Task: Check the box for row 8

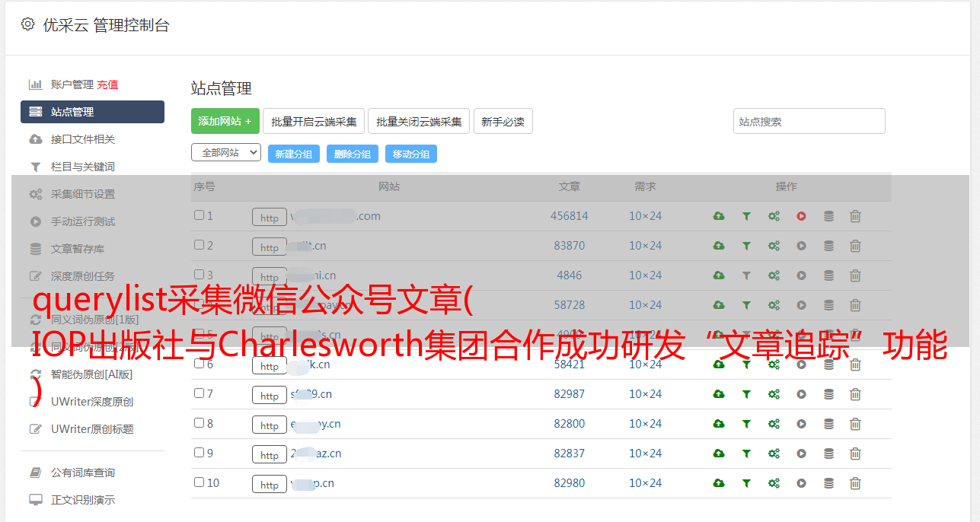Action: point(199,423)
